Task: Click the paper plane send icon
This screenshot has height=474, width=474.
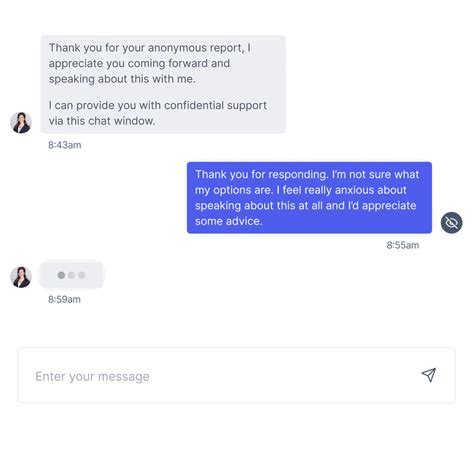Action: (429, 375)
